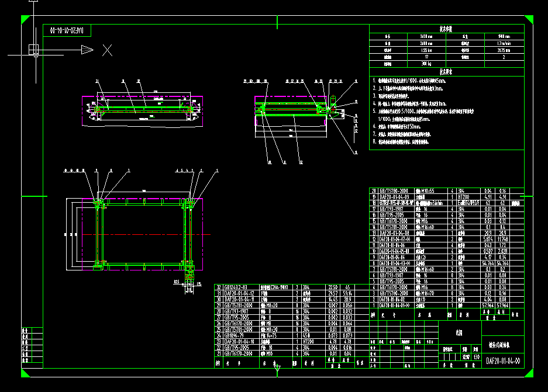
Task: Click part code DAF20-01-04-09 in row 19
Action: tap(394, 197)
